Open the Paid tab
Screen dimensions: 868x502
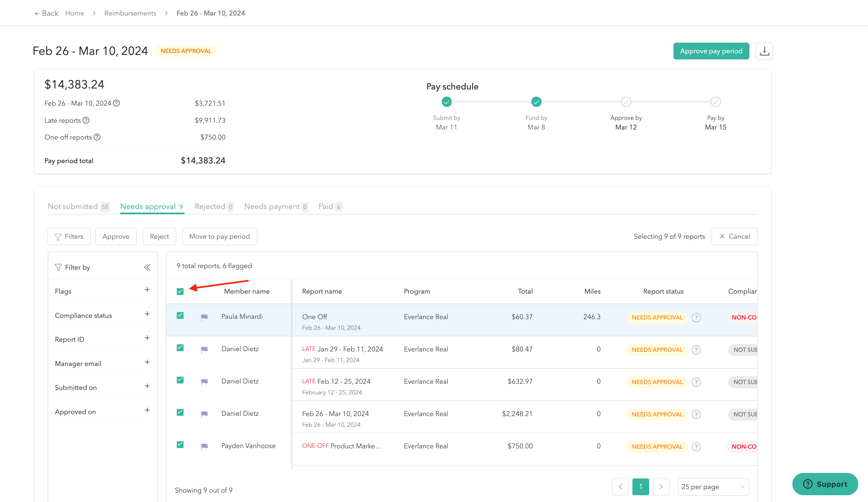coord(330,206)
